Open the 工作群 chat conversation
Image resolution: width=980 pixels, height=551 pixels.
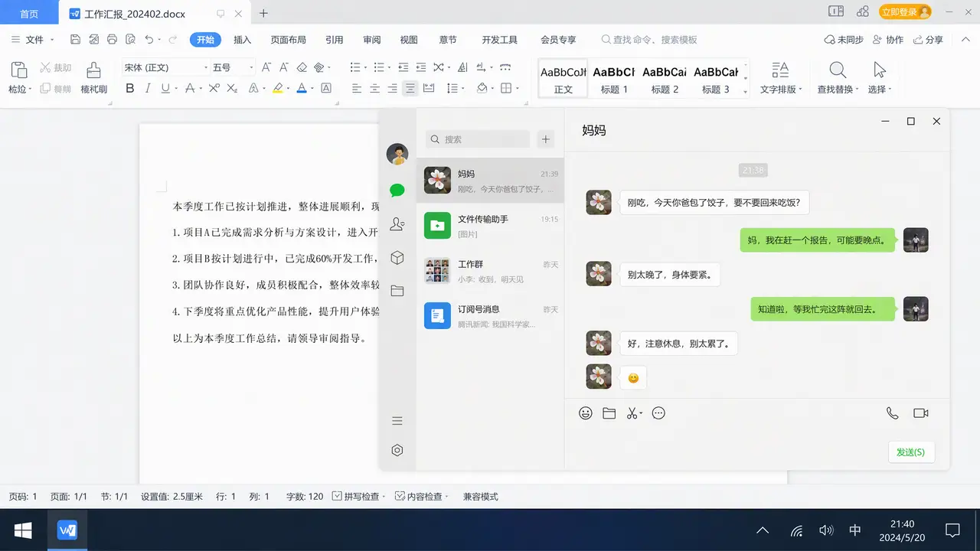(490, 271)
